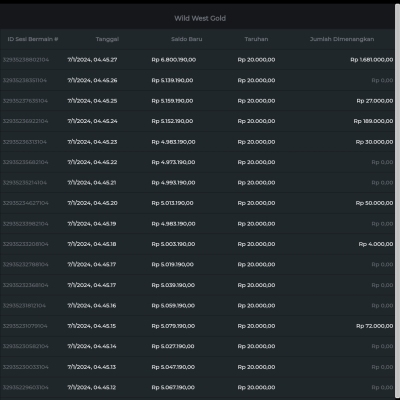The width and height of the screenshot is (400, 400).
Task: Sort by ID Sesi Bermain # column header
Action: pyautogui.click(x=33, y=39)
